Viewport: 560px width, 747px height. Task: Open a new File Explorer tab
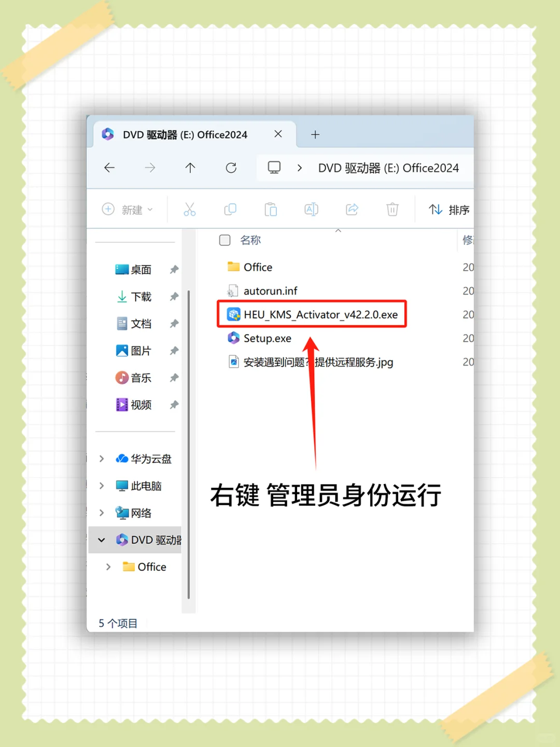[x=315, y=134]
